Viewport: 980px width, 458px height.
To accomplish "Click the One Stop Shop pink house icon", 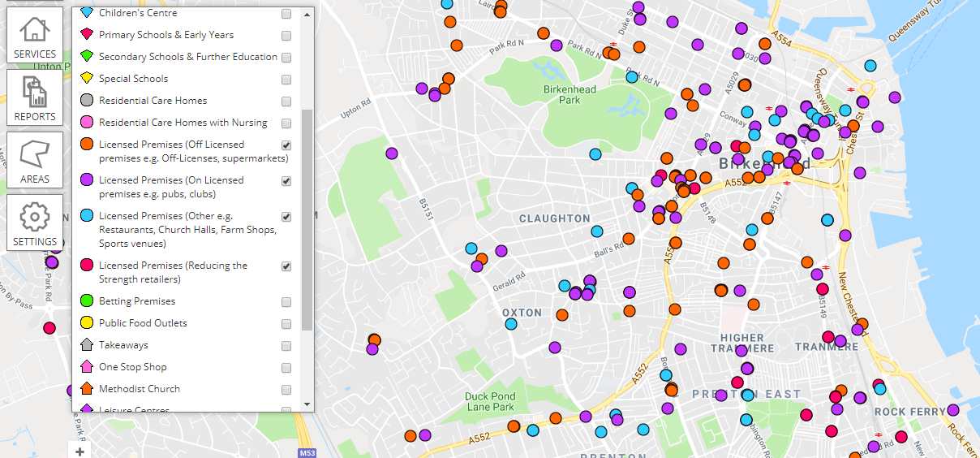I will point(87,367).
